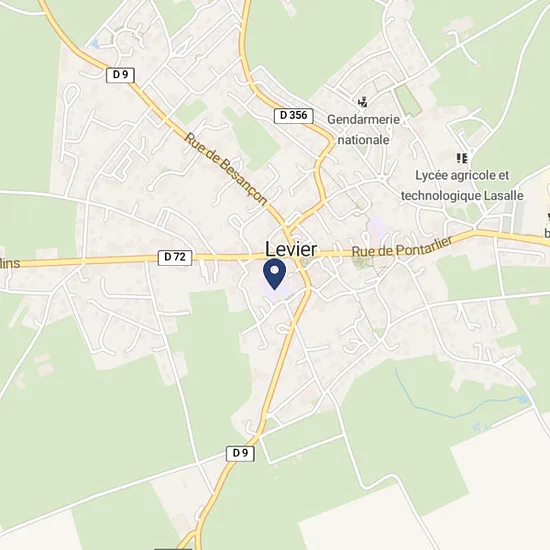Open Lycée agricole et technologique Lasalle label
This screenshot has width=550, height=550.
462,185
